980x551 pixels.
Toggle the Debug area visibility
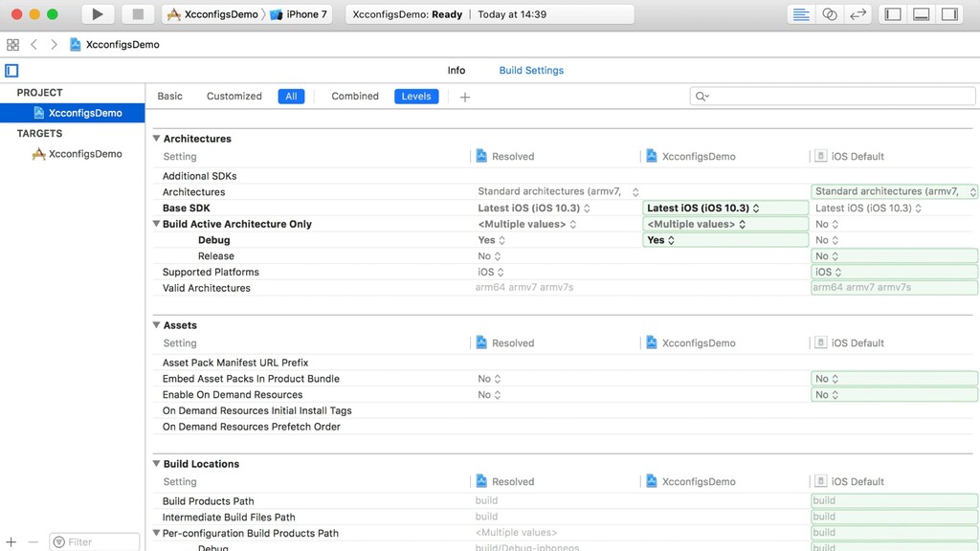coord(922,13)
